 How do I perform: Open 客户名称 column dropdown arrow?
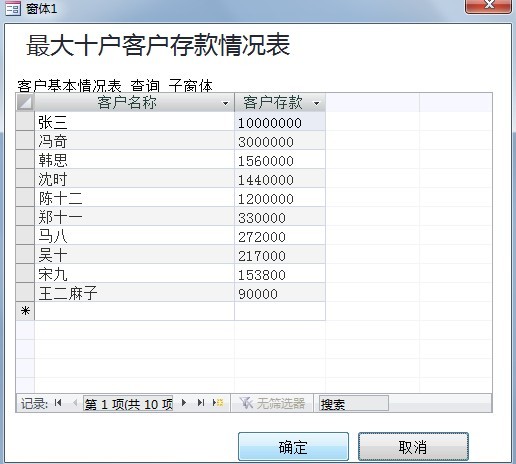tap(226, 103)
